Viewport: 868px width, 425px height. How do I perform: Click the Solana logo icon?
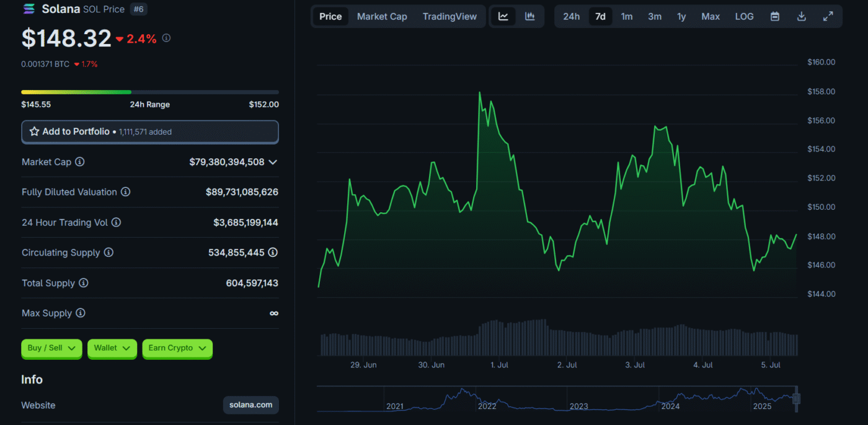click(29, 9)
